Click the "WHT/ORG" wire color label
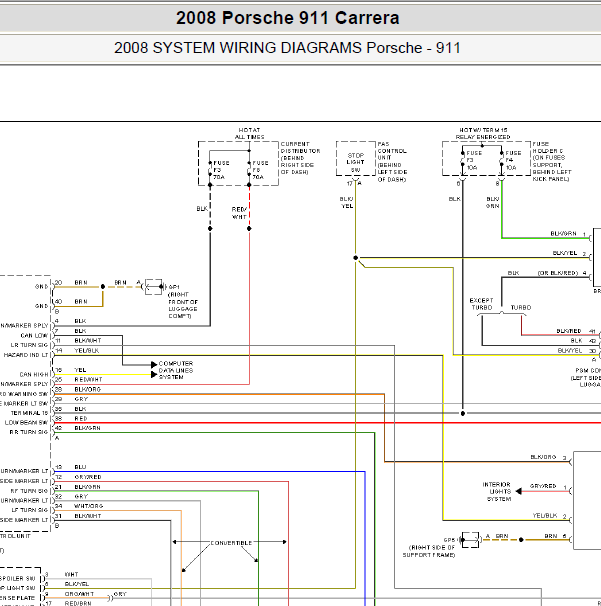 click(89, 506)
